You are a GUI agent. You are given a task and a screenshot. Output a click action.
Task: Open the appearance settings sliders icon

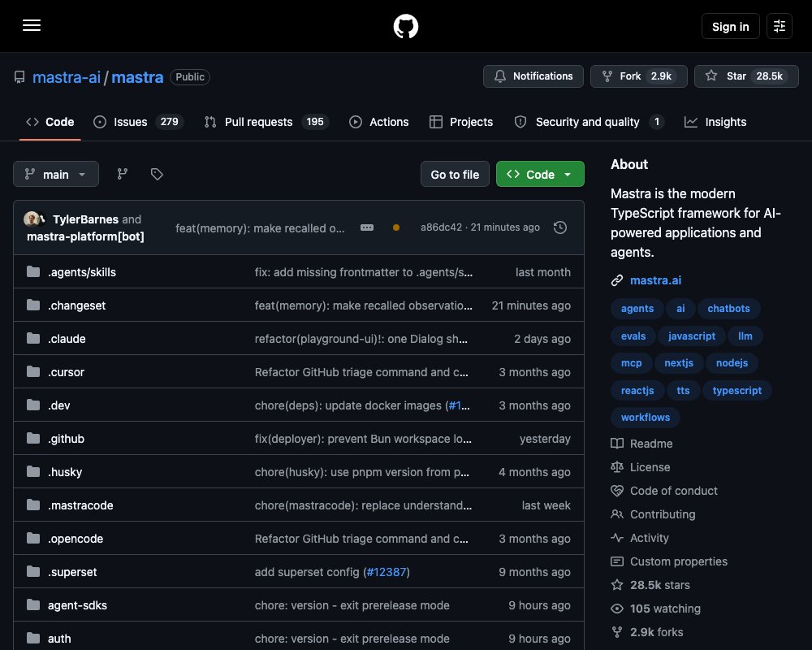pyautogui.click(x=779, y=26)
